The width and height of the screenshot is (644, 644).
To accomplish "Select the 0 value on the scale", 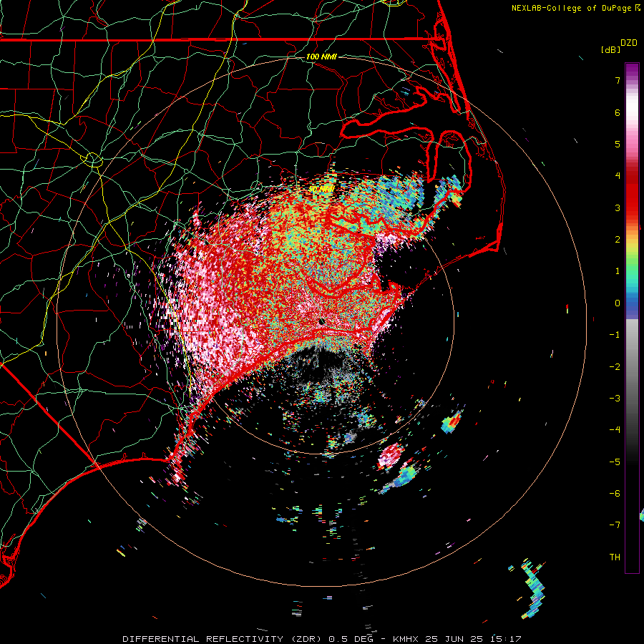I will pyautogui.click(x=618, y=303).
